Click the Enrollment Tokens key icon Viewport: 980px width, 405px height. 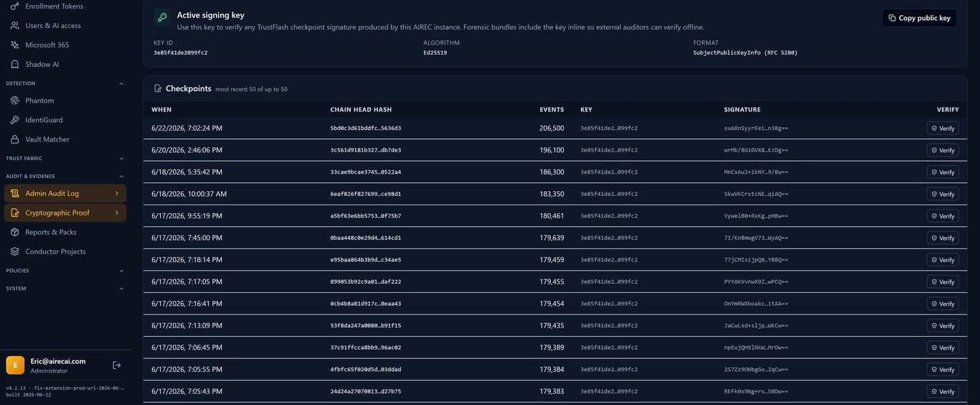coord(15,6)
